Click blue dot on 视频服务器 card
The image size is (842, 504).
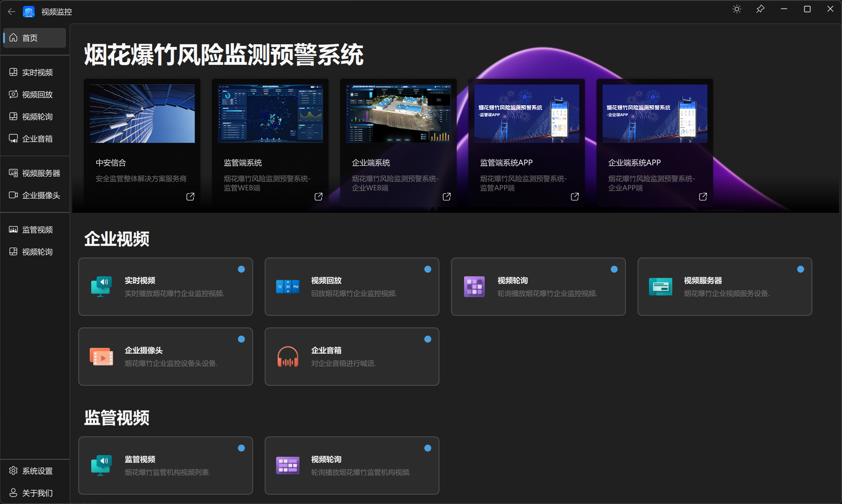(x=800, y=269)
